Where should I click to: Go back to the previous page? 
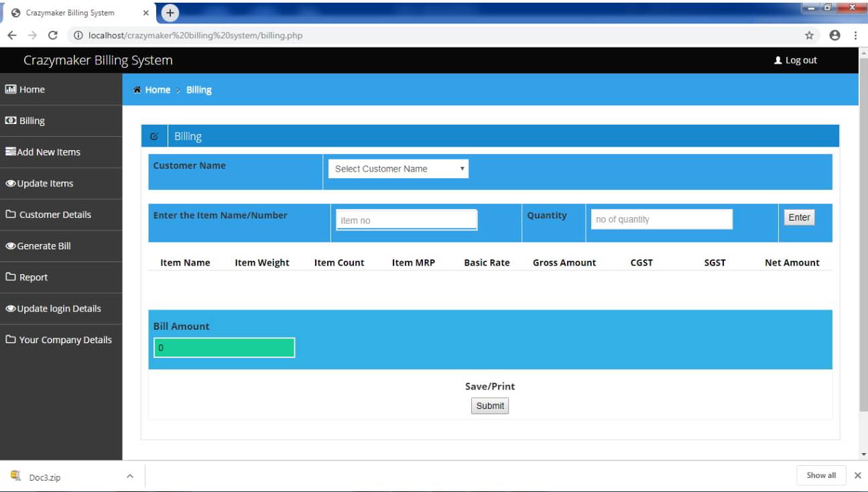click(12, 36)
